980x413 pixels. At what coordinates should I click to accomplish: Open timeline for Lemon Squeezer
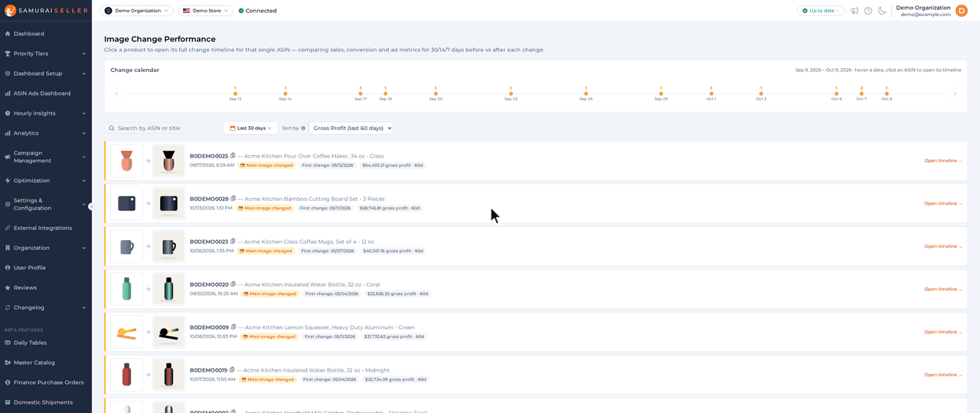tap(942, 332)
